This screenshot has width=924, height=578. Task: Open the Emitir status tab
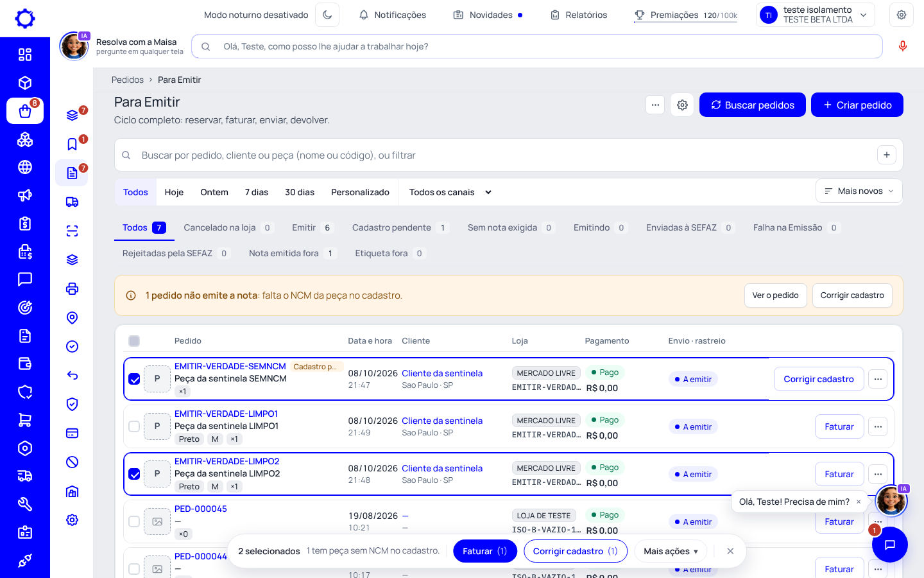313,227
